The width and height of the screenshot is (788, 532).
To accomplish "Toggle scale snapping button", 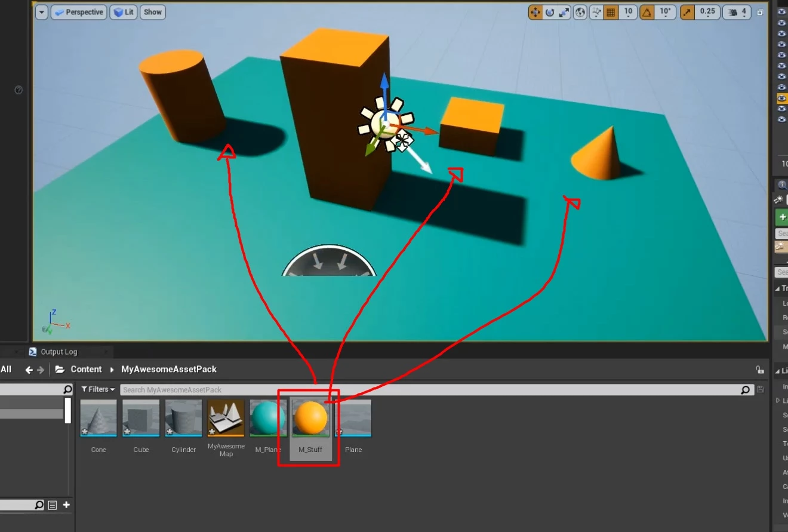I will tap(688, 12).
